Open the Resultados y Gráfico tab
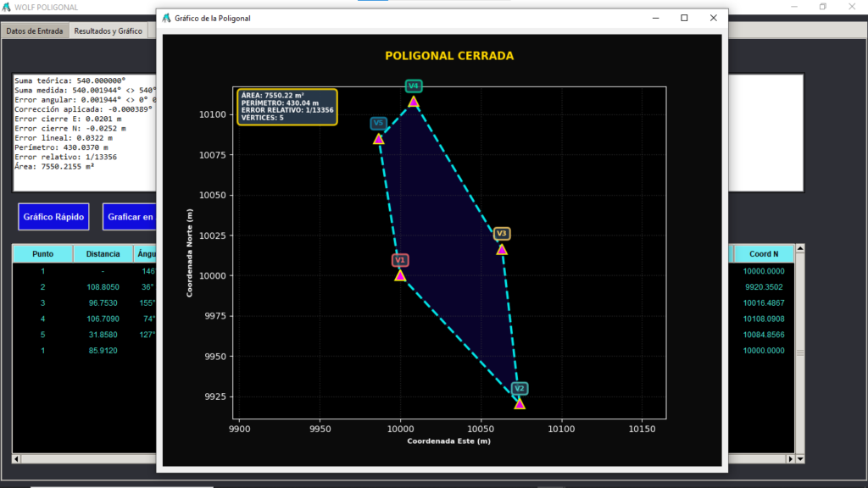This screenshot has width=868, height=488. [x=108, y=30]
